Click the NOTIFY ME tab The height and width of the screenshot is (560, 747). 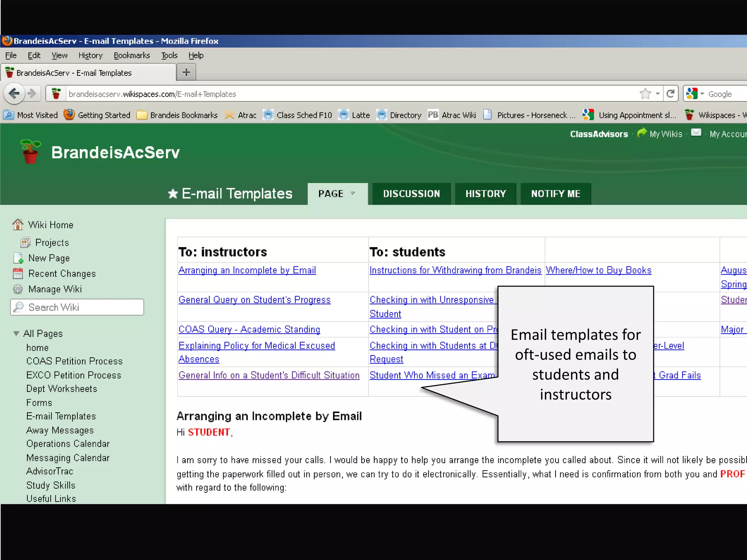(556, 194)
